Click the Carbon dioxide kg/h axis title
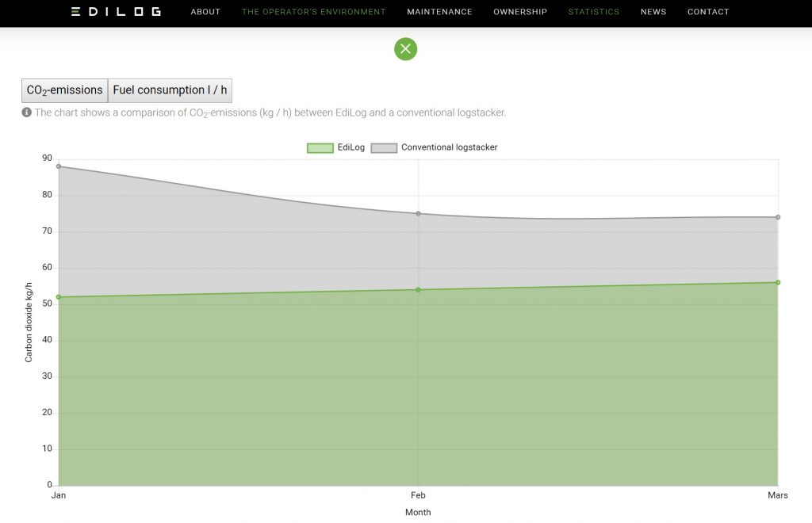Viewport: 812px width, 523px height. click(29, 323)
